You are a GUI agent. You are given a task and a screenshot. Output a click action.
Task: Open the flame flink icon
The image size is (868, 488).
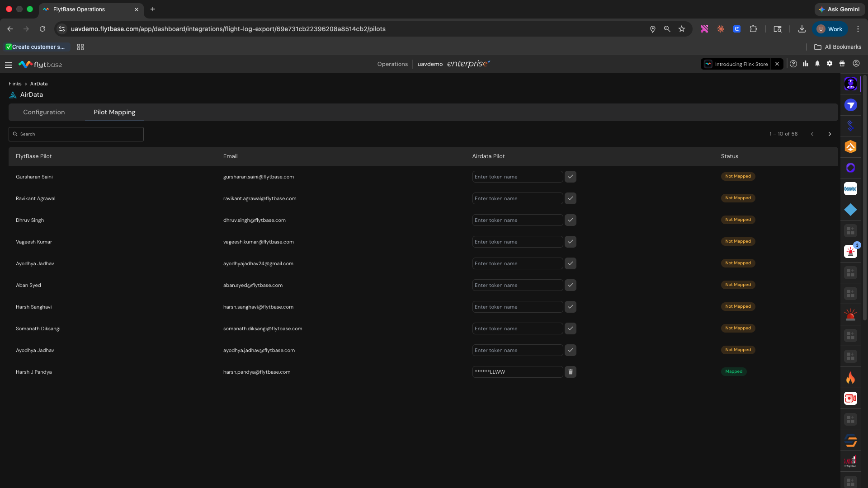(850, 377)
